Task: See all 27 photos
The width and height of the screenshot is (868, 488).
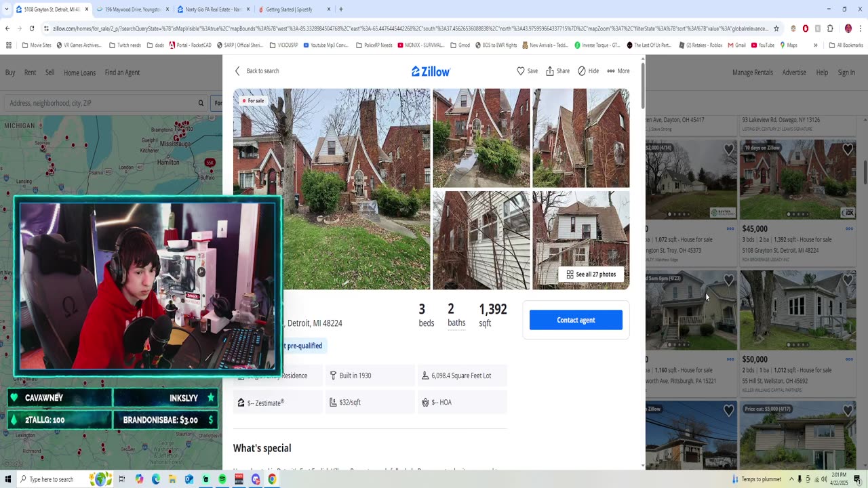Action: pyautogui.click(x=591, y=274)
